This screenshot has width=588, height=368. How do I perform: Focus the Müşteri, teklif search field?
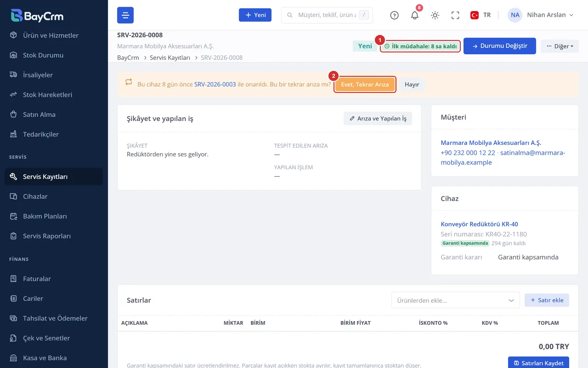click(x=327, y=15)
